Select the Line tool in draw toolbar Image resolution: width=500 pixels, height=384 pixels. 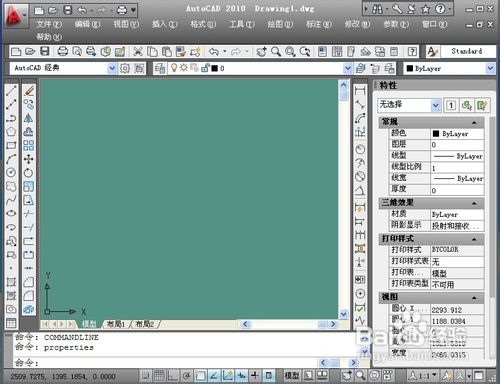pos(11,91)
